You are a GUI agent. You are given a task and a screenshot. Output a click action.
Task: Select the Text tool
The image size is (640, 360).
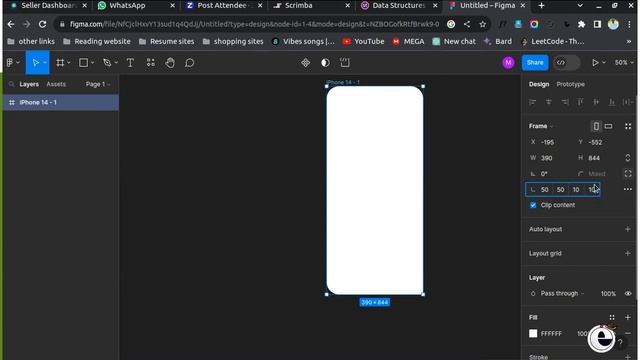[130, 62]
